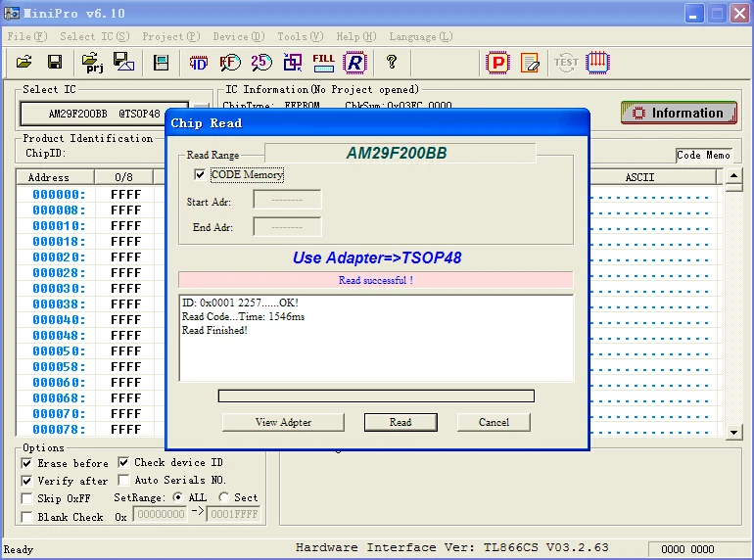Click the TEST toolbar icon
Screen dimensions: 754x560
(566, 63)
